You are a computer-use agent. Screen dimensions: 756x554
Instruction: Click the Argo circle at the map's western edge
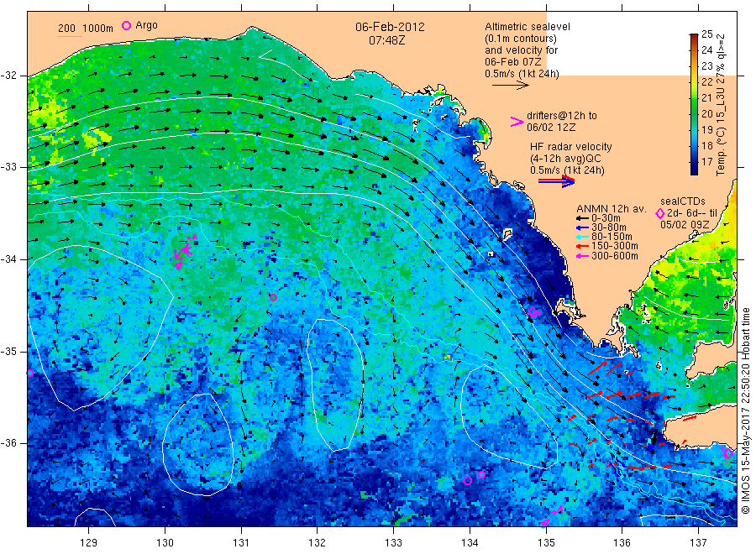pyautogui.click(x=30, y=373)
